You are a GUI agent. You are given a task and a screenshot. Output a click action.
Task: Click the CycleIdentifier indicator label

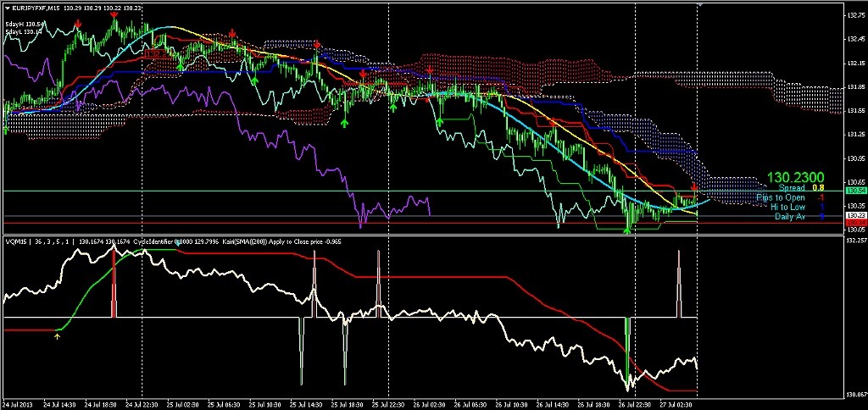click(x=154, y=241)
